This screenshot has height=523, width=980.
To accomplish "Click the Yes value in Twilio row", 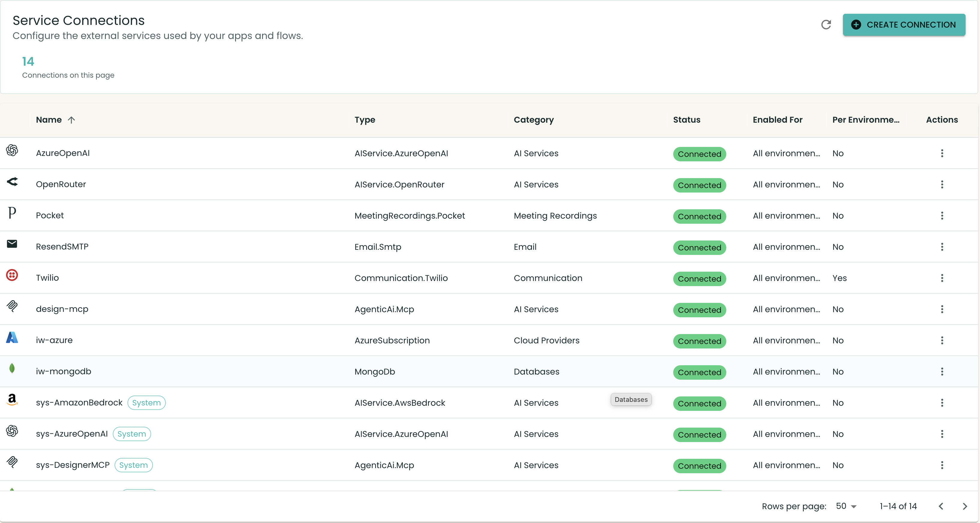I will pyautogui.click(x=839, y=278).
